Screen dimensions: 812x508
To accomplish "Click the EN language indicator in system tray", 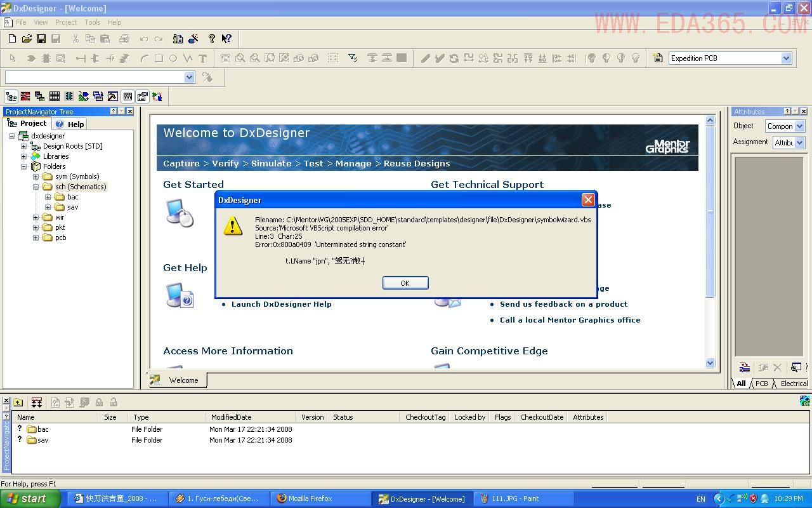I will [700, 499].
